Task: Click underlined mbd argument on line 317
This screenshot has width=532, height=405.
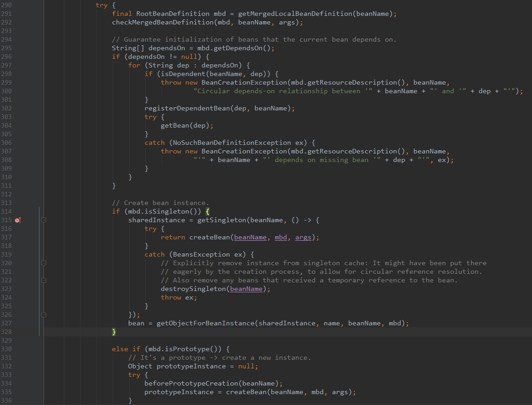Action: (281, 238)
